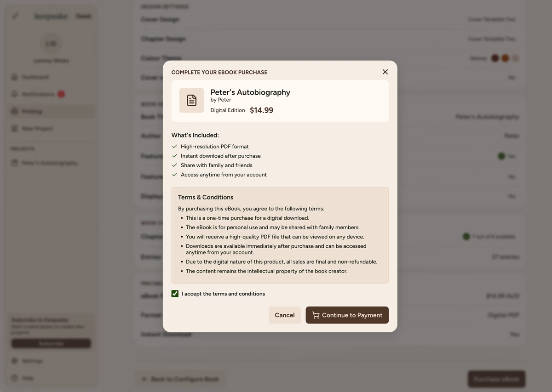Viewport: 552px width, 392px height.
Task: Select Printing in the sidebar menu
Action: coord(32,111)
